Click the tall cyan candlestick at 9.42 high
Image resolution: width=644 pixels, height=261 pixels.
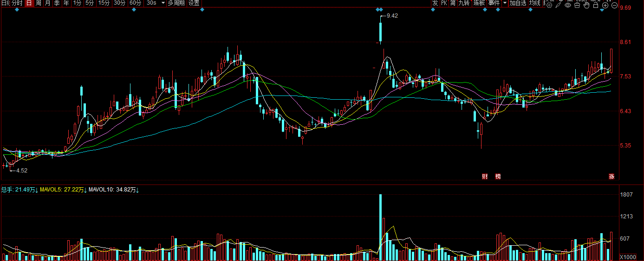click(380, 32)
